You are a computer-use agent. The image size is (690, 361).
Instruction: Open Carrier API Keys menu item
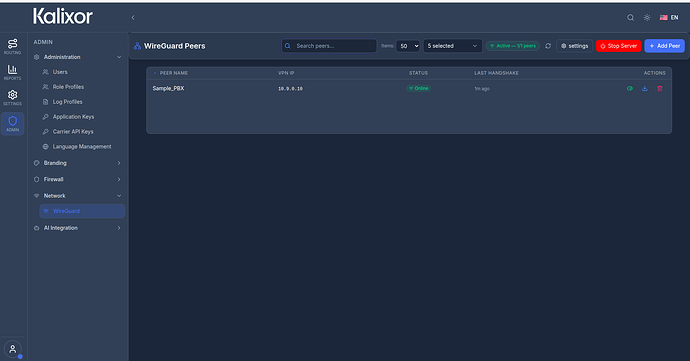click(73, 132)
